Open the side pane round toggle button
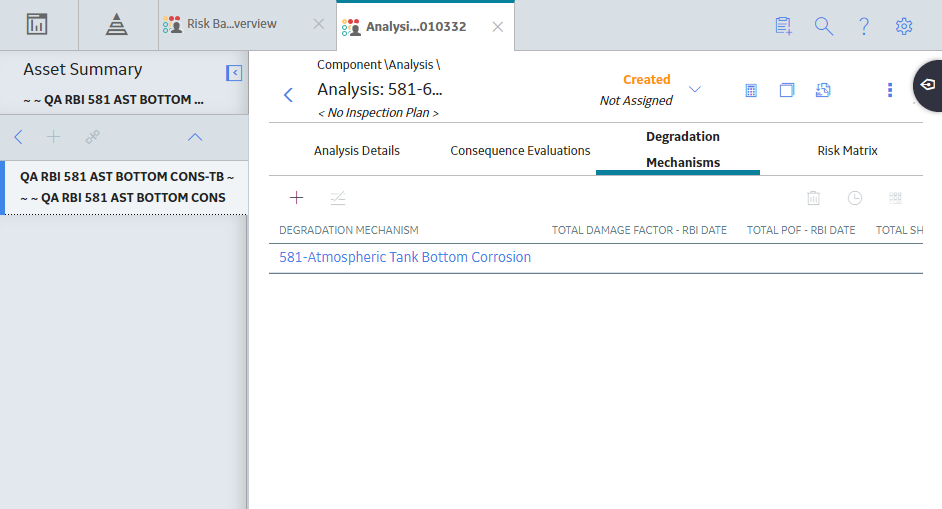 point(928,85)
